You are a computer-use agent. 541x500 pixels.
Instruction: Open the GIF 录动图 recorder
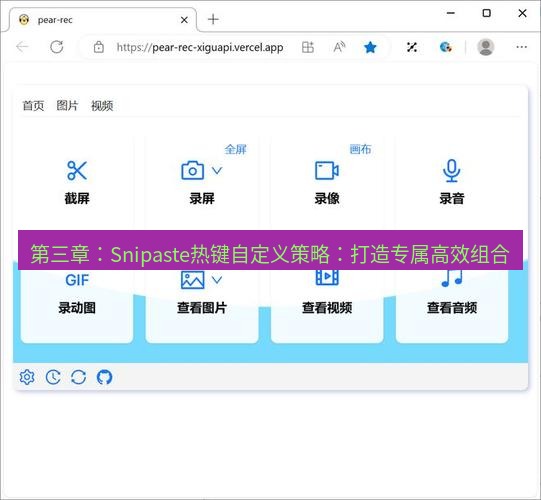pyautogui.click(x=77, y=280)
